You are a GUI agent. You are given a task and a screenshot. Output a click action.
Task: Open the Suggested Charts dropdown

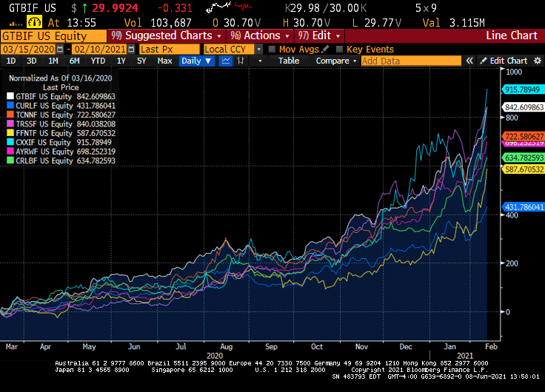166,36
